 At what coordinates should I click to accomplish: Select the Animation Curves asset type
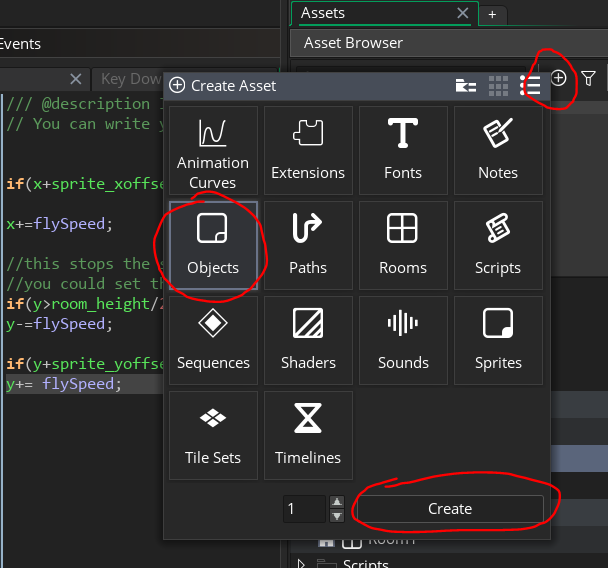click(213, 150)
